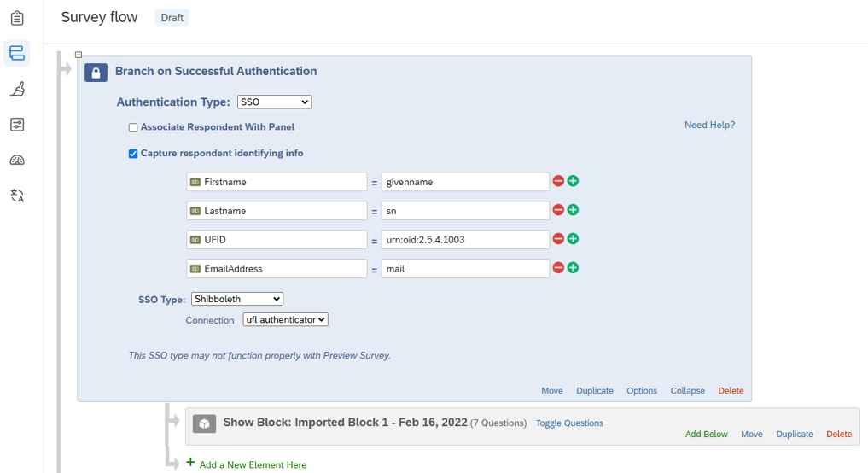Click the urn:oid:2.5.4.1003 value input
This screenshot has width=868, height=473.
point(465,239)
